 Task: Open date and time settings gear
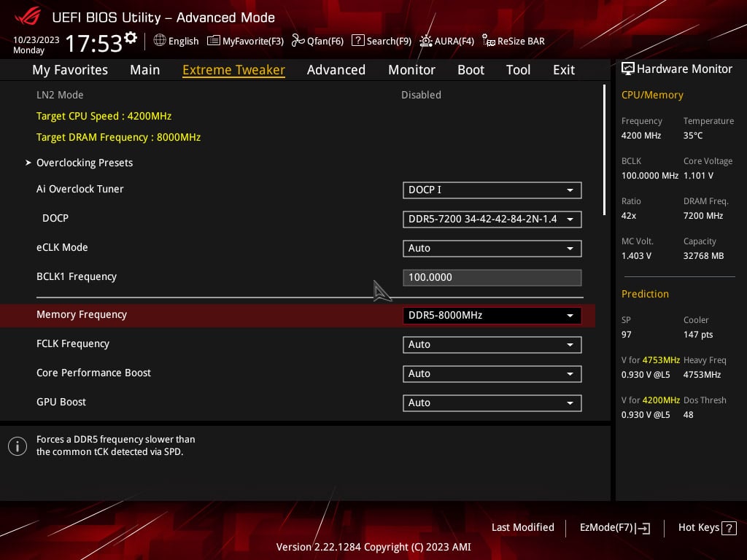pyautogui.click(x=131, y=38)
